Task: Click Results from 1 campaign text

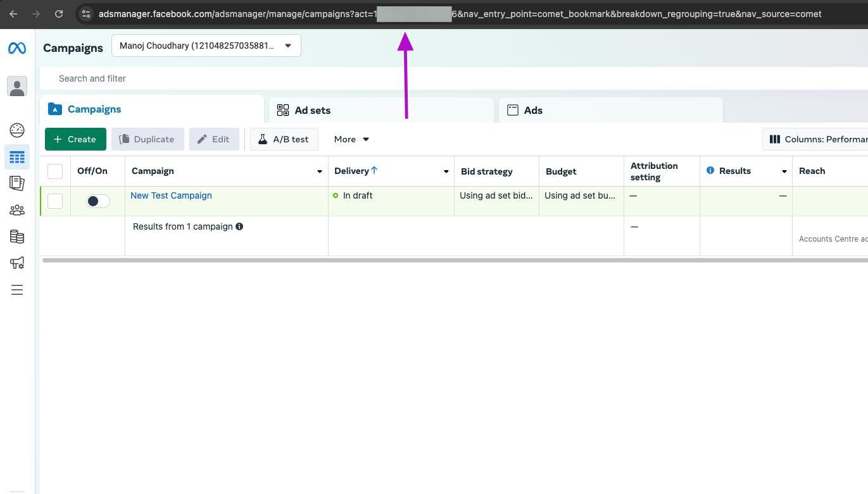Action: (x=183, y=226)
